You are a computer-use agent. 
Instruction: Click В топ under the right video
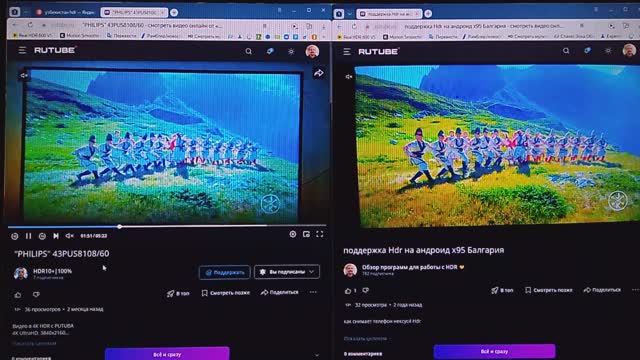(x=502, y=290)
